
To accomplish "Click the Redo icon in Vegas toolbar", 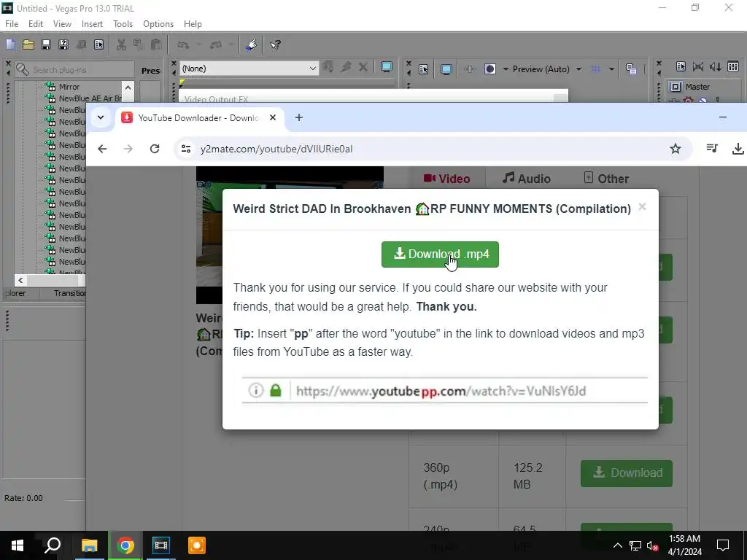I will click(x=216, y=44).
